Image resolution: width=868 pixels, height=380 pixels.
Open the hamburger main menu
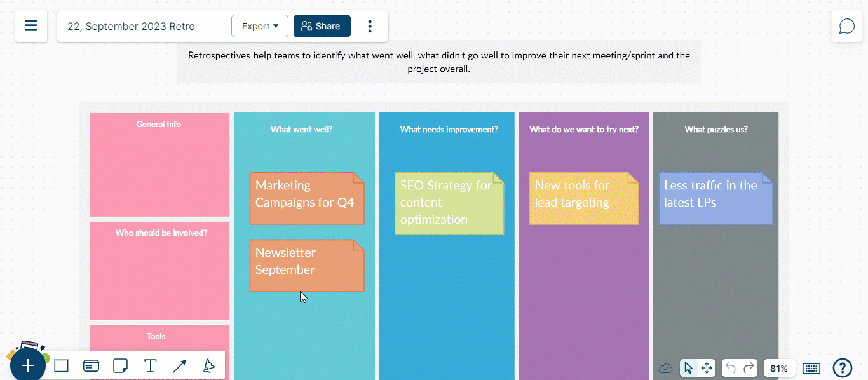[x=31, y=26]
